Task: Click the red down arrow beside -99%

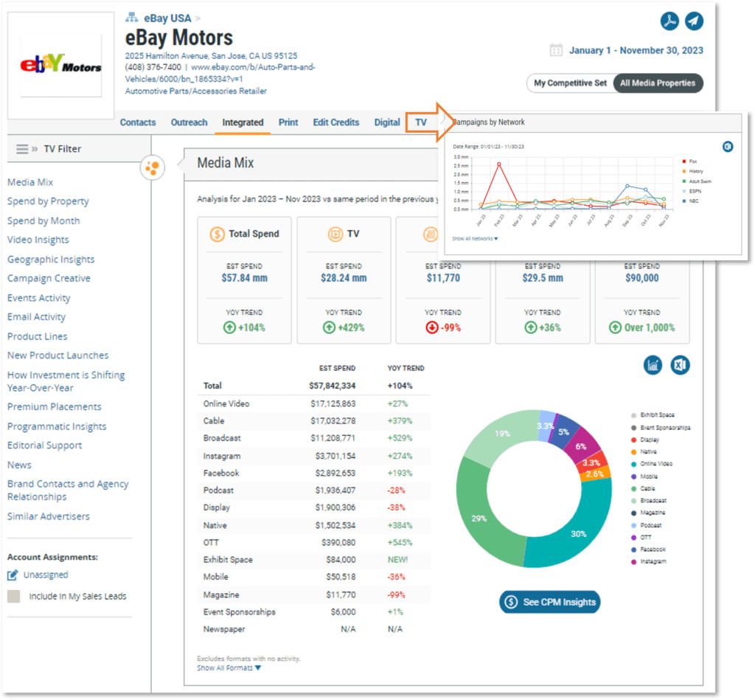Action: [x=432, y=328]
